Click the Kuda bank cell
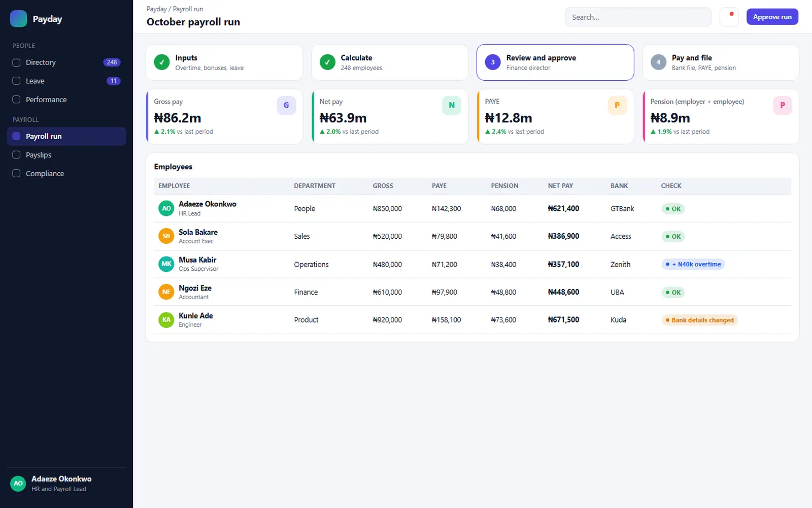The width and height of the screenshot is (812, 508). [618, 320]
